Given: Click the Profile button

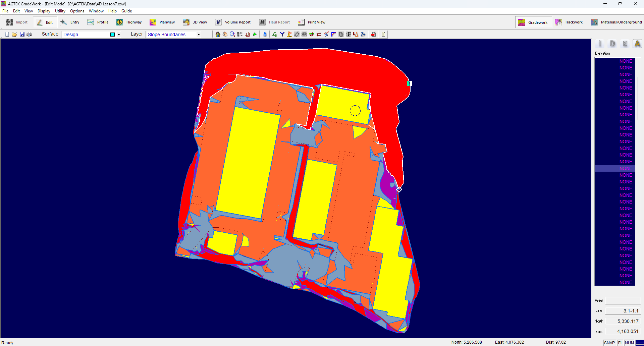Looking at the screenshot, I should click(98, 22).
